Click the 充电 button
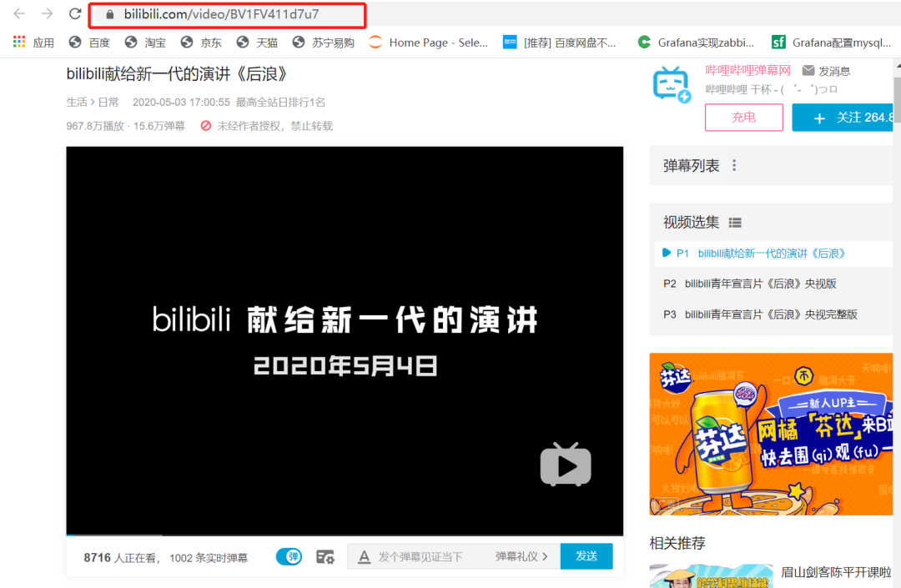This screenshot has height=588, width=901. tap(743, 118)
